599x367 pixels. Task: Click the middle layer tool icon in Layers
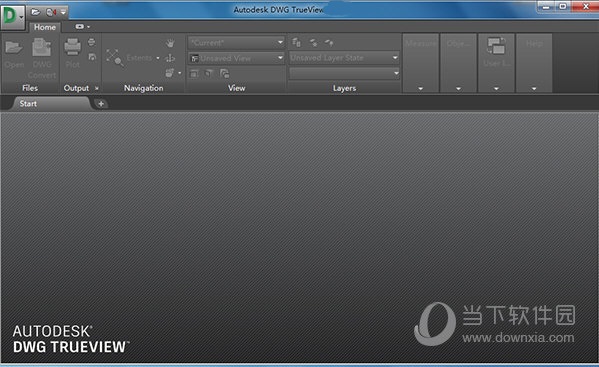pyautogui.click(x=313, y=42)
